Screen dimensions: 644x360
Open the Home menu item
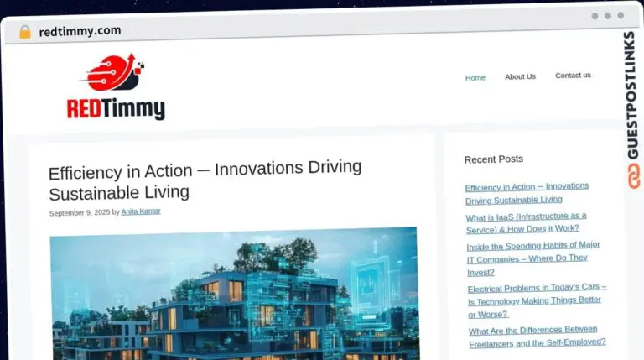coord(475,78)
